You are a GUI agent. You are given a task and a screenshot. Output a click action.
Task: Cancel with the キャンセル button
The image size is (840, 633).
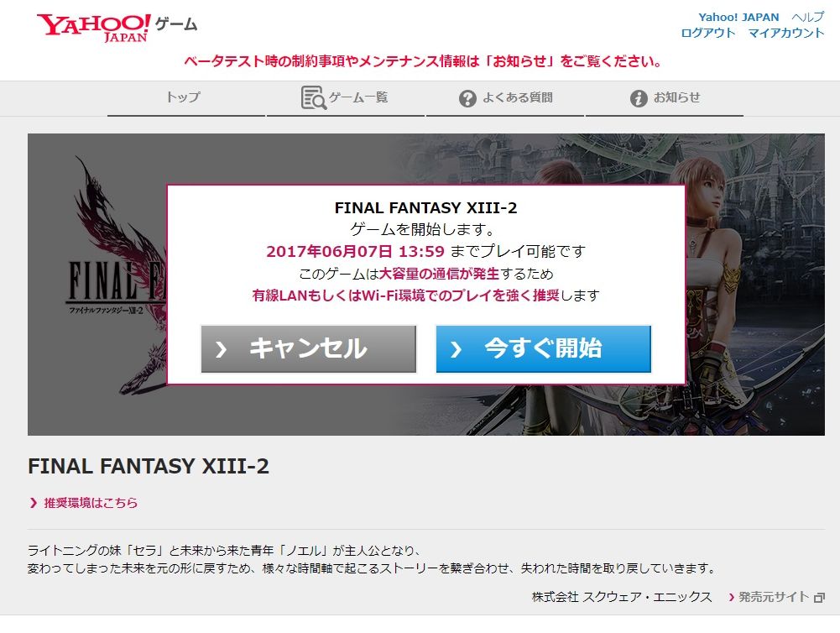[309, 349]
